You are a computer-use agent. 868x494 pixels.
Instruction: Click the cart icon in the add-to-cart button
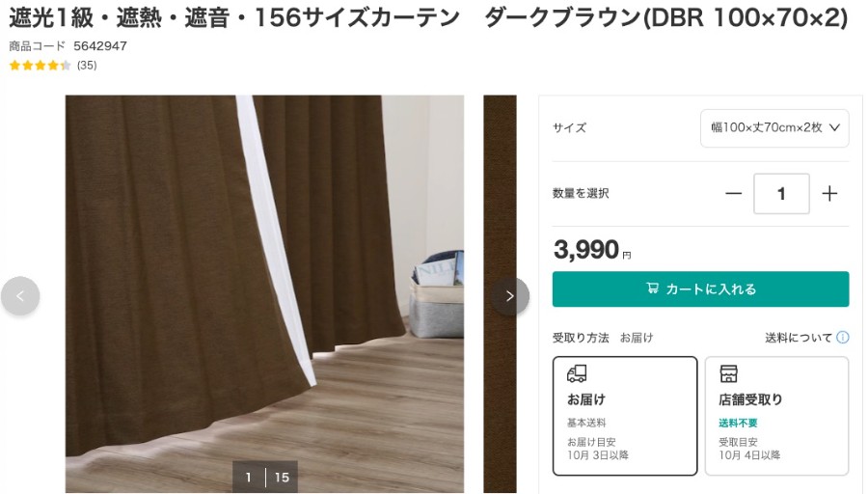pos(653,288)
